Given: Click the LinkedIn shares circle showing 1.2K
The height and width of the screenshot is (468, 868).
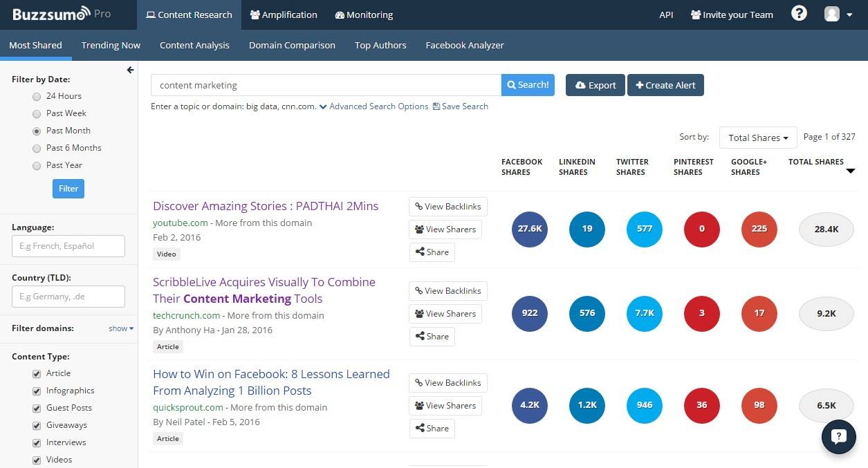Looking at the screenshot, I should tap(587, 405).
